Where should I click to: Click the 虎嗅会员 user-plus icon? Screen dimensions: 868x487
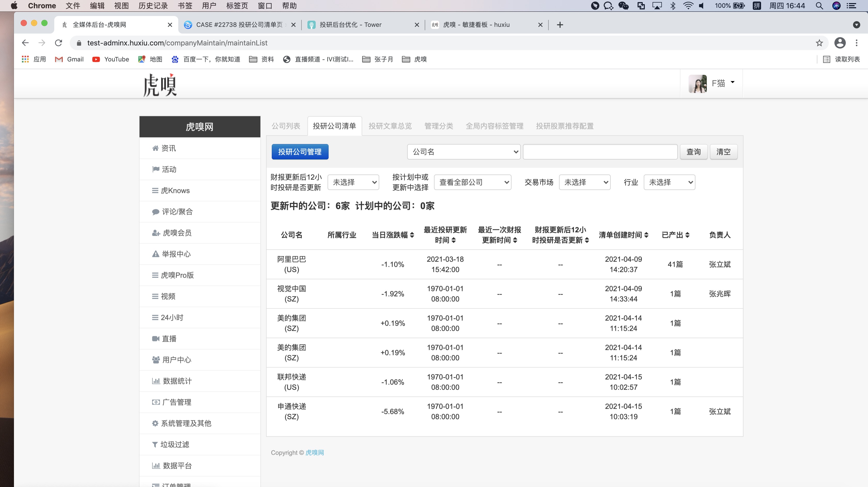point(156,233)
